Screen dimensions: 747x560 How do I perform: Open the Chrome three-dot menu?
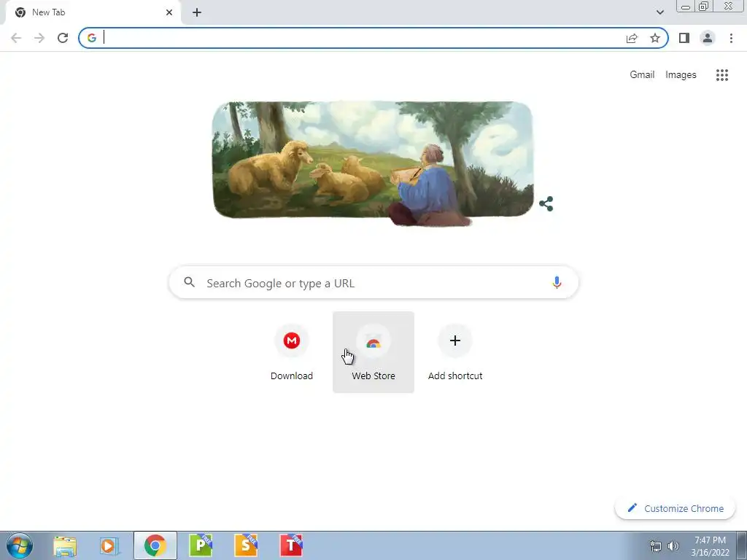(x=731, y=38)
